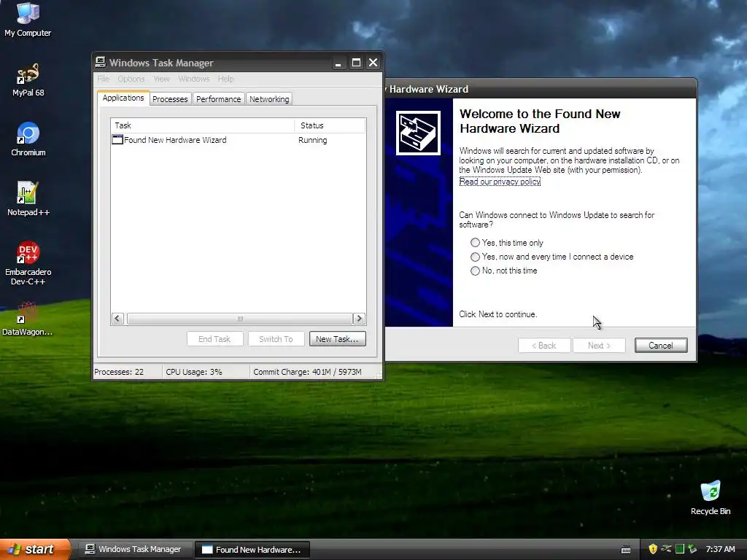
Task: Switch to the Processes tab
Action: point(170,99)
